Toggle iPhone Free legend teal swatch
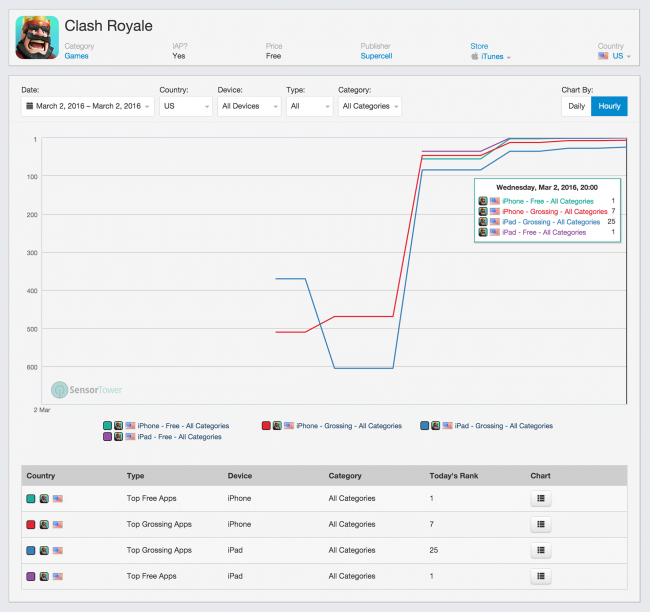The image size is (650, 612). (107, 425)
